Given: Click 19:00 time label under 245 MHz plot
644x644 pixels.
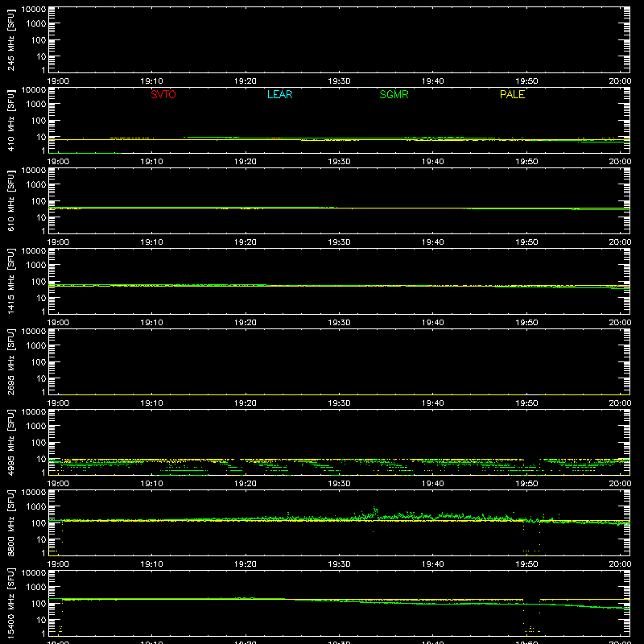Looking at the screenshot, I should tap(58, 81).
